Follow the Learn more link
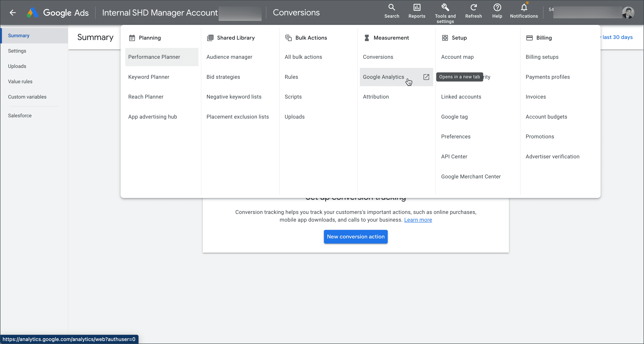644x344 pixels. point(418,220)
